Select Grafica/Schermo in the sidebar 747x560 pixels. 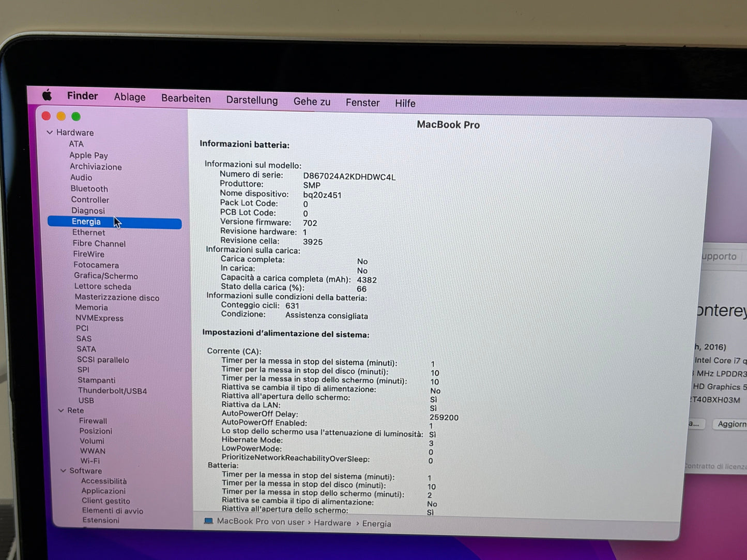106,276
